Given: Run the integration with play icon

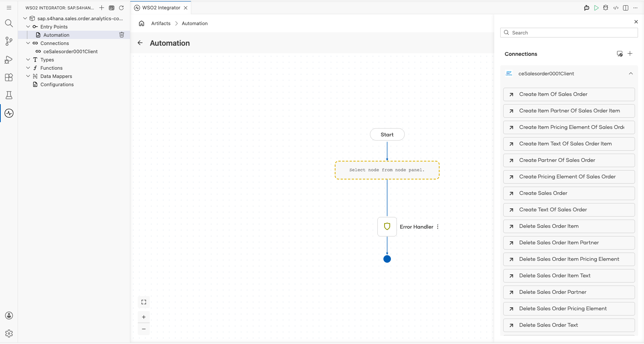Looking at the screenshot, I should (596, 8).
